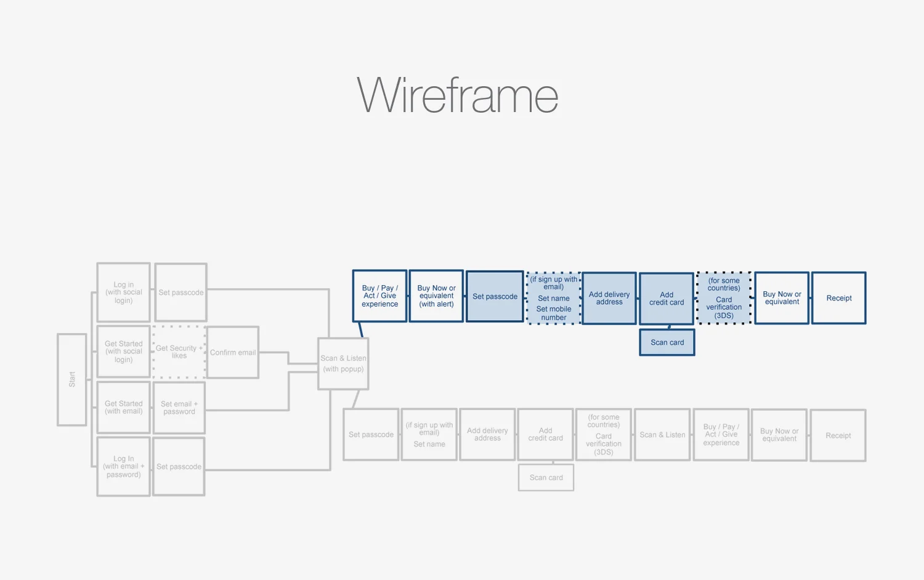Click the highlighted Scan card box
Screen dimensions: 924x580
[667, 342]
